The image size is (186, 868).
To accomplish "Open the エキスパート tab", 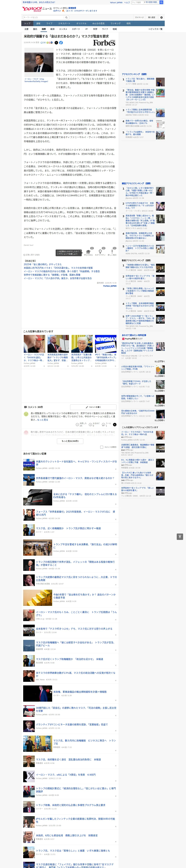I will pyautogui.click(x=64, y=24).
